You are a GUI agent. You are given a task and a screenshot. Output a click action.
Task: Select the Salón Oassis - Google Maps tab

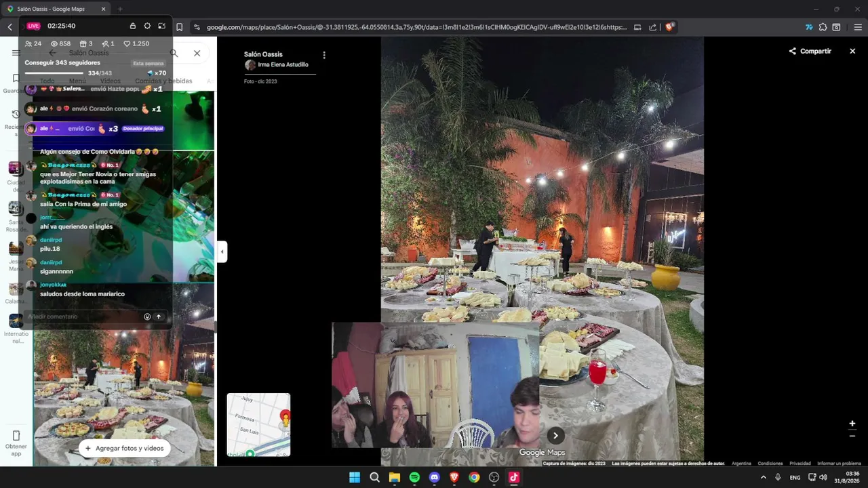(x=56, y=9)
